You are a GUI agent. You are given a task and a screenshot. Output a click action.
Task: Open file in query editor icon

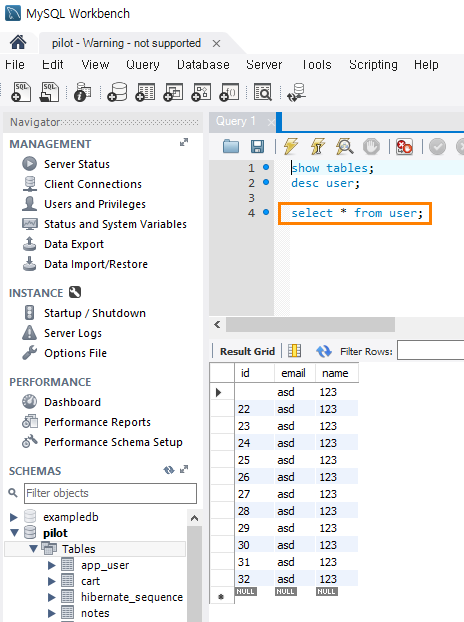[x=231, y=146]
